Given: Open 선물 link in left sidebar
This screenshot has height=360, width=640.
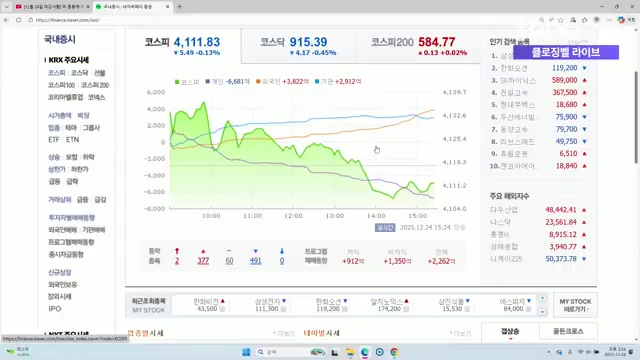Looking at the screenshot, I should point(100,73).
